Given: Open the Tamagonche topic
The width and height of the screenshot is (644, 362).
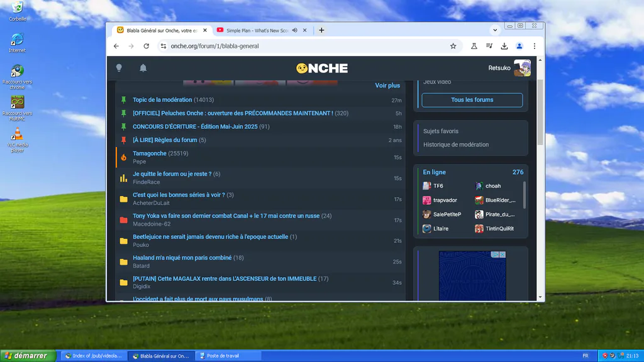Looking at the screenshot, I should click(x=150, y=153).
